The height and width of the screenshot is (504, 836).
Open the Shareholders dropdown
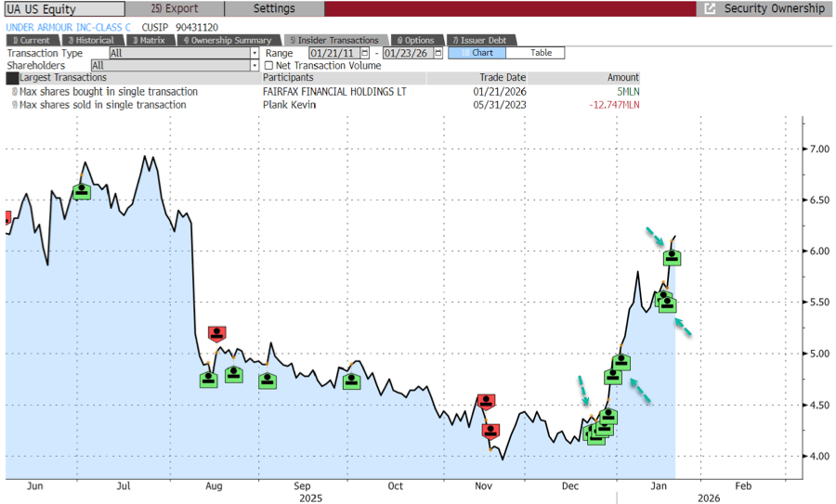point(255,66)
